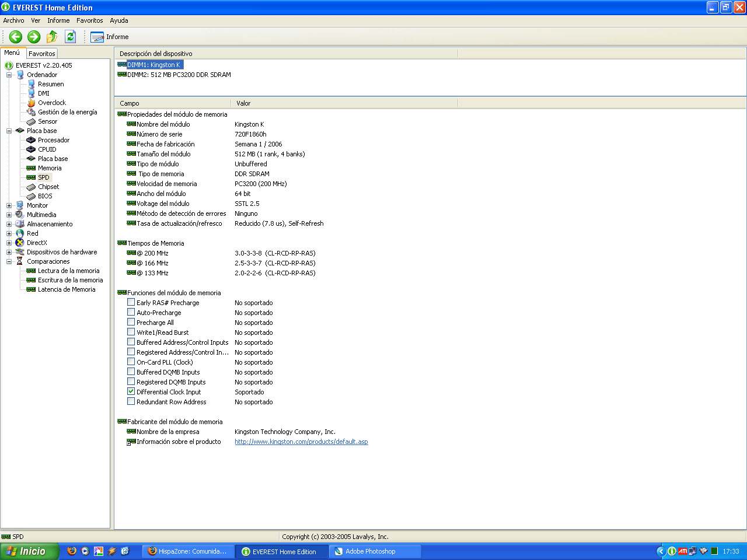This screenshot has width=747, height=560.
Task: Open the Kingston product information link
Action: click(x=301, y=442)
